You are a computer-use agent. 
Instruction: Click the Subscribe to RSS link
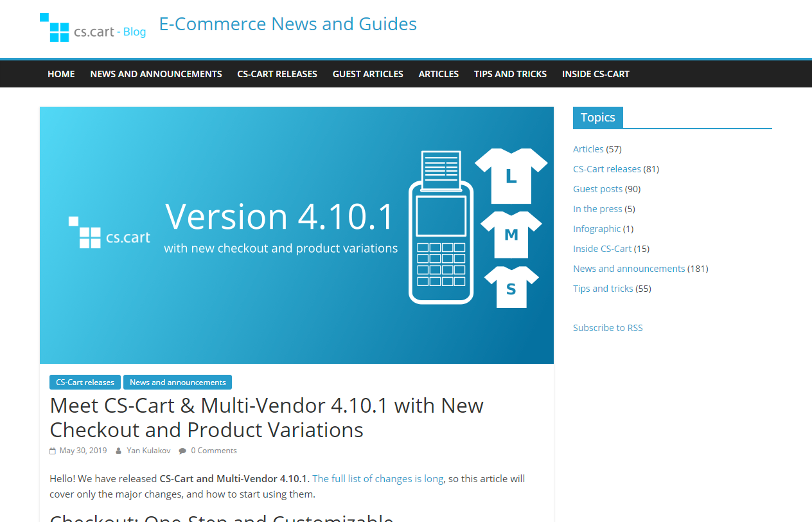click(608, 328)
